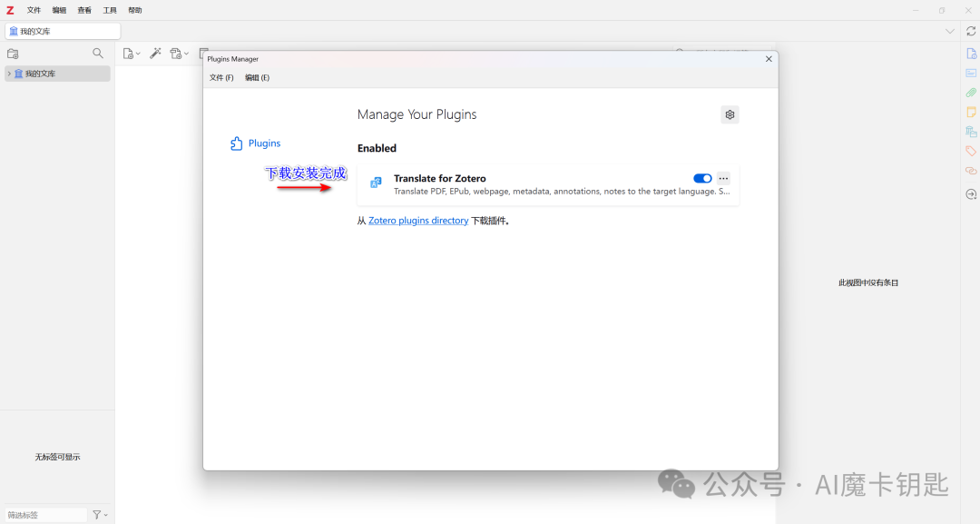The width and height of the screenshot is (980, 524).
Task: Click the new collection folder icon
Action: tap(13, 54)
